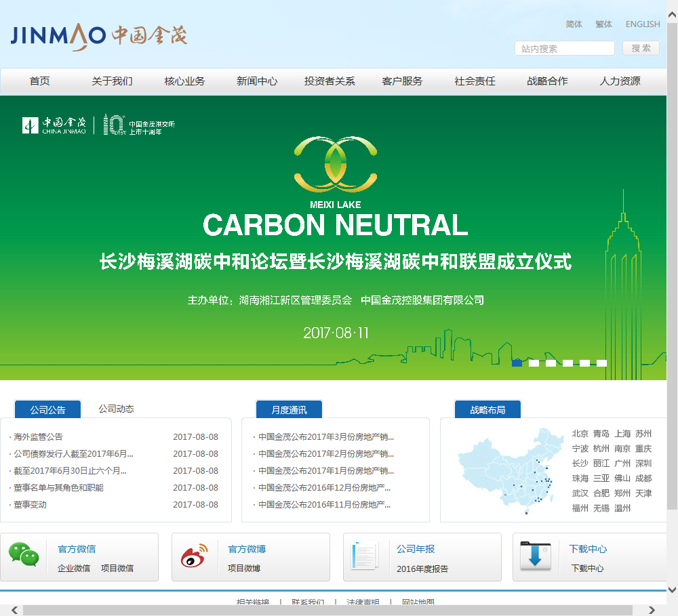This screenshot has height=616, width=678.
Task: Open the 官方微信 heading link
Action: [x=77, y=549]
